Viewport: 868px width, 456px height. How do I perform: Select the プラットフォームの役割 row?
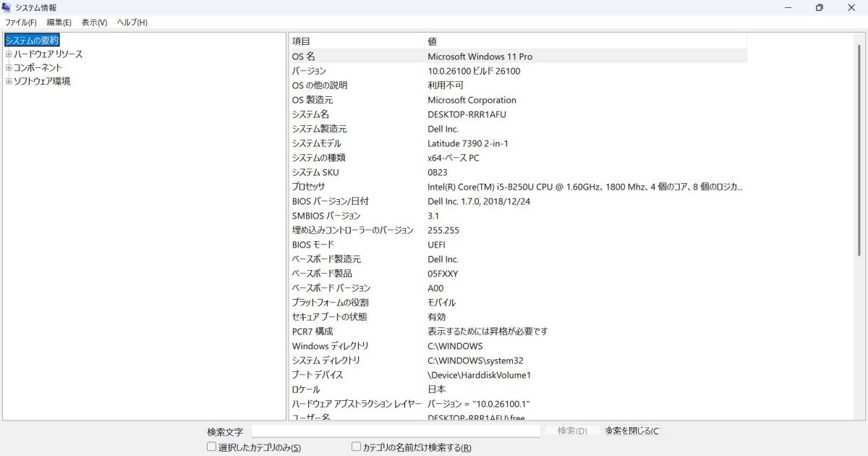coord(518,303)
